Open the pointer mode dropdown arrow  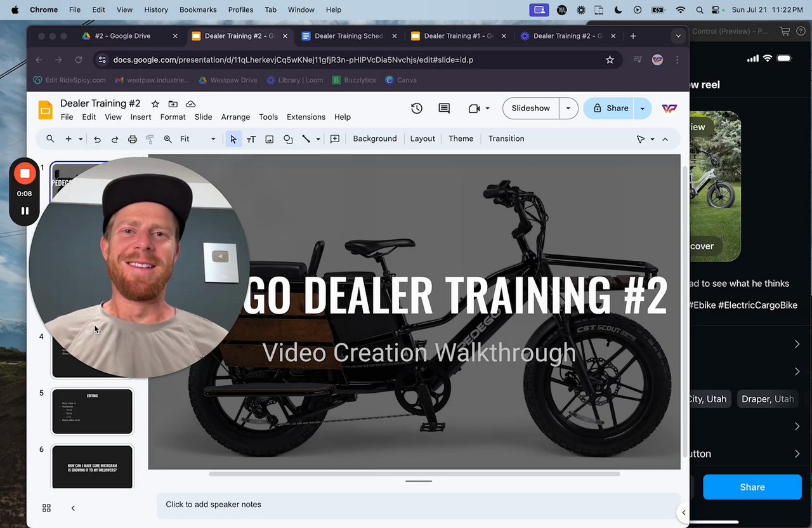coord(652,139)
